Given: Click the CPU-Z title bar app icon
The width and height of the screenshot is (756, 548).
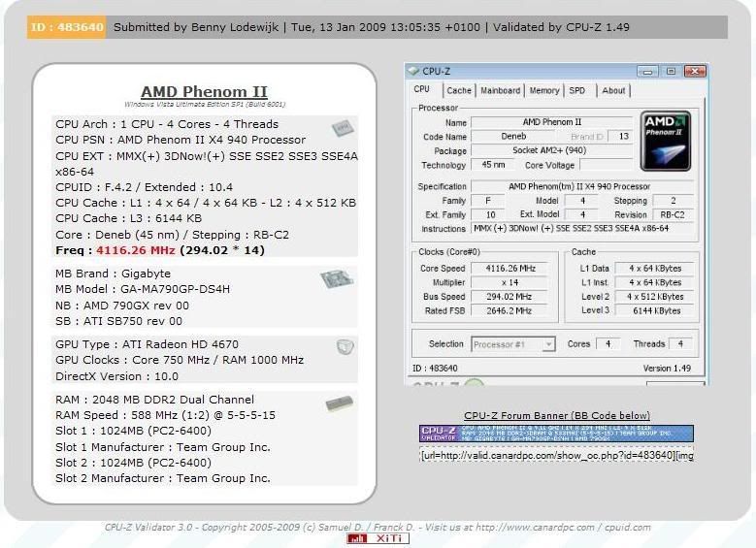Looking at the screenshot, I should click(413, 71).
